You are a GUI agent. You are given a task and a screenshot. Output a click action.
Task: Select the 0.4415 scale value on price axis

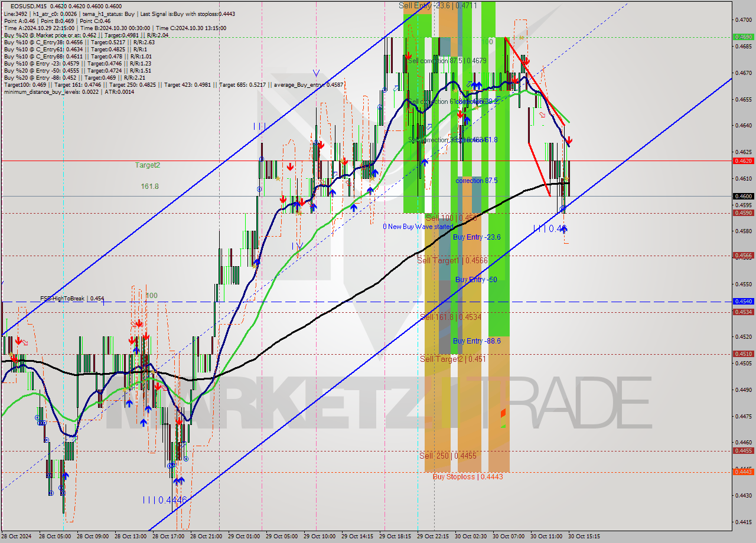742,522
